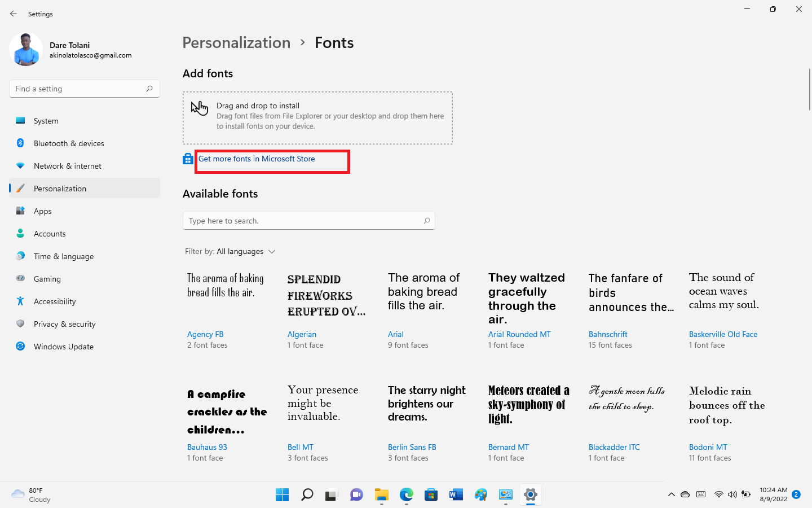The height and width of the screenshot is (508, 812).
Task: Open the Bahnschrift font link
Action: tap(608, 334)
